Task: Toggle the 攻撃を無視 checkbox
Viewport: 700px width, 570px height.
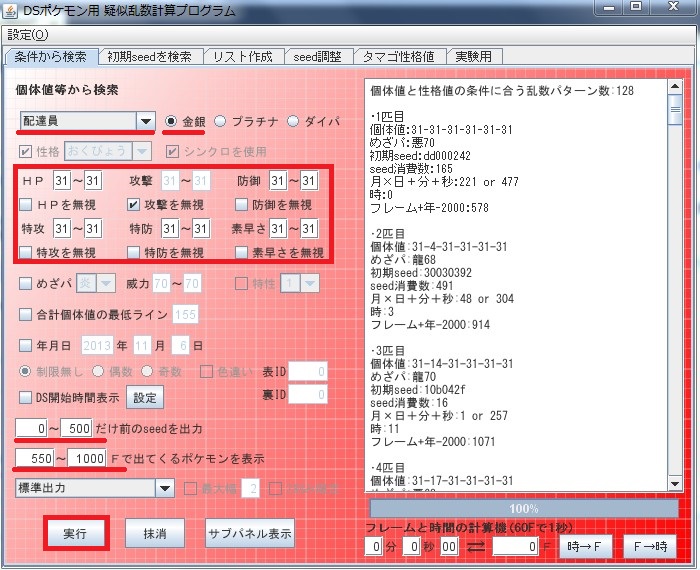Action: pos(133,204)
